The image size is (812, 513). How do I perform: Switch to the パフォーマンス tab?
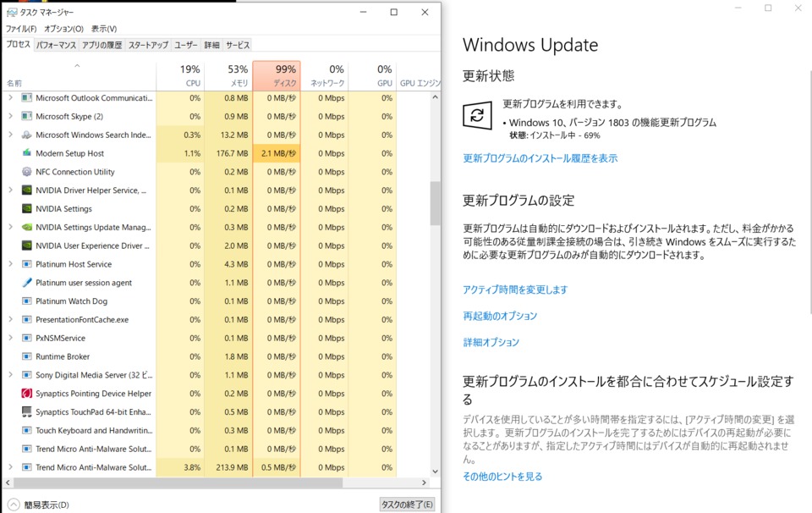[x=56, y=45]
